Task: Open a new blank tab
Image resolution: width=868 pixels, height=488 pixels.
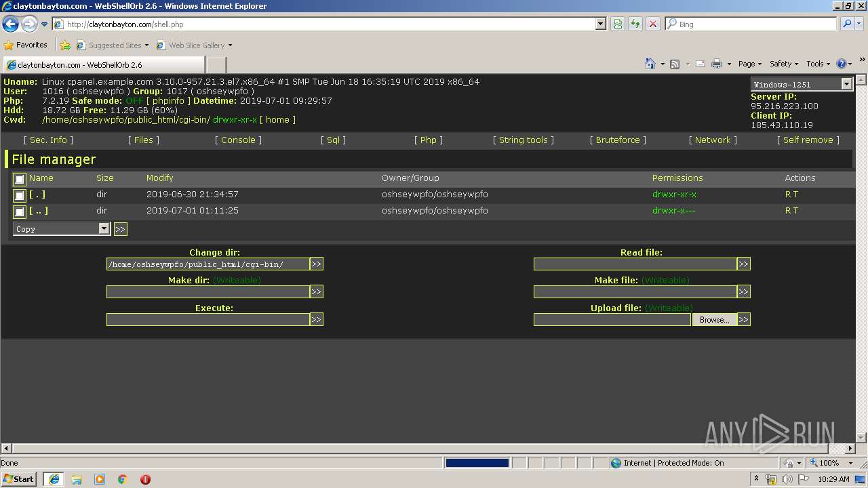Action: [x=216, y=65]
